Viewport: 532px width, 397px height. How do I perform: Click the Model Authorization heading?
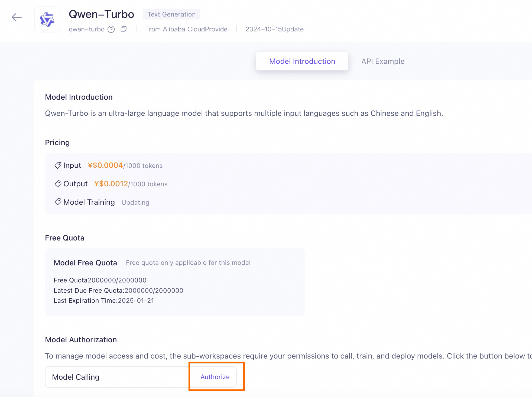click(80, 340)
